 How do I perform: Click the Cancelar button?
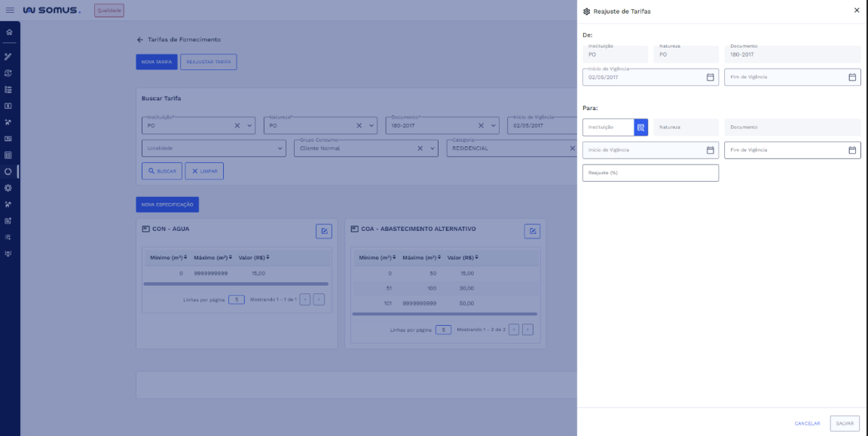(807, 423)
